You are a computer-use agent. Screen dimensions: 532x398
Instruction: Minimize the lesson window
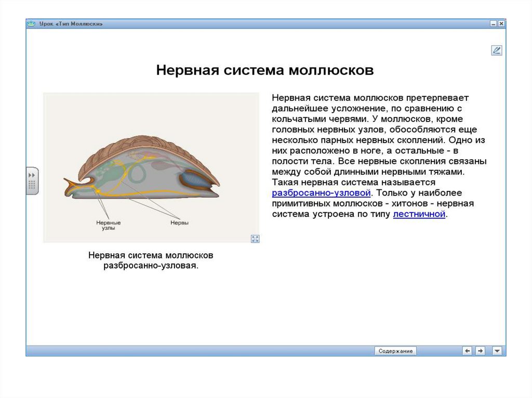(x=493, y=24)
